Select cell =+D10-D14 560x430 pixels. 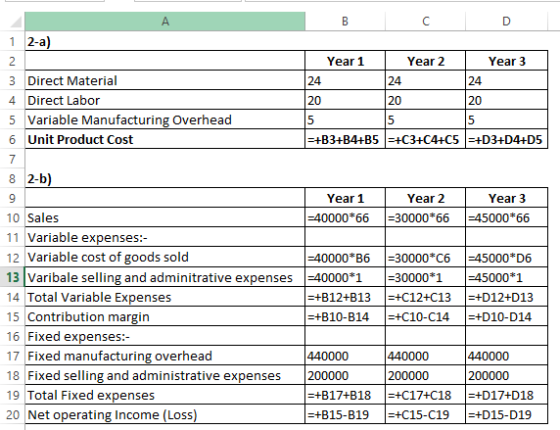[506, 316]
